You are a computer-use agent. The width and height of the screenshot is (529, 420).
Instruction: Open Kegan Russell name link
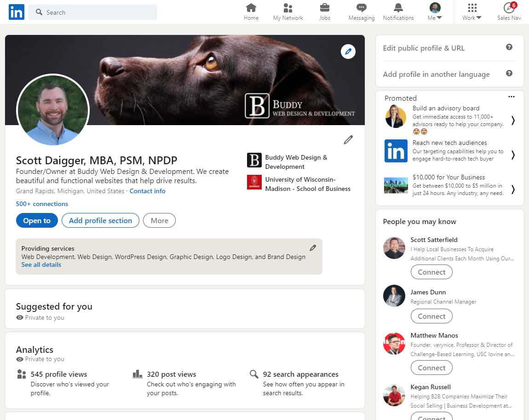tap(431, 387)
